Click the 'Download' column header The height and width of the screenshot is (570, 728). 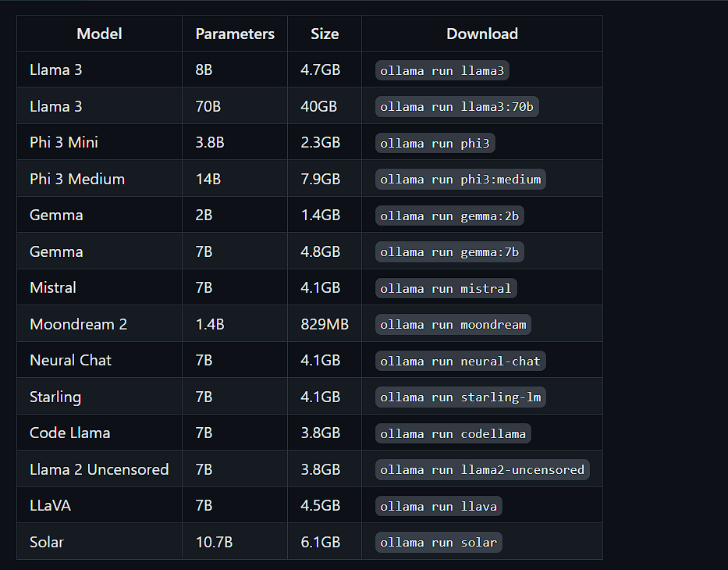point(481,34)
